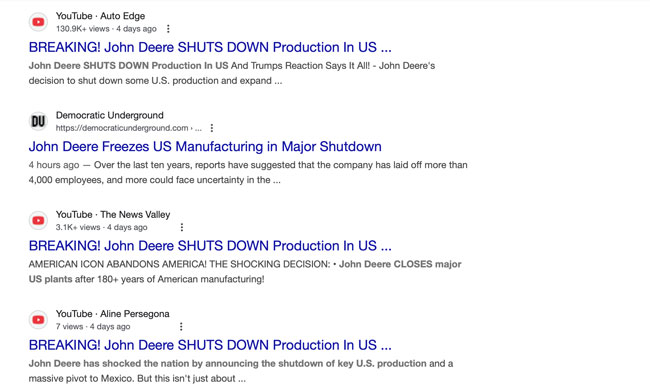This screenshot has height=391, width=650.
Task: Click YouTube favicon for Aline Persegona result
Action: click(x=39, y=320)
